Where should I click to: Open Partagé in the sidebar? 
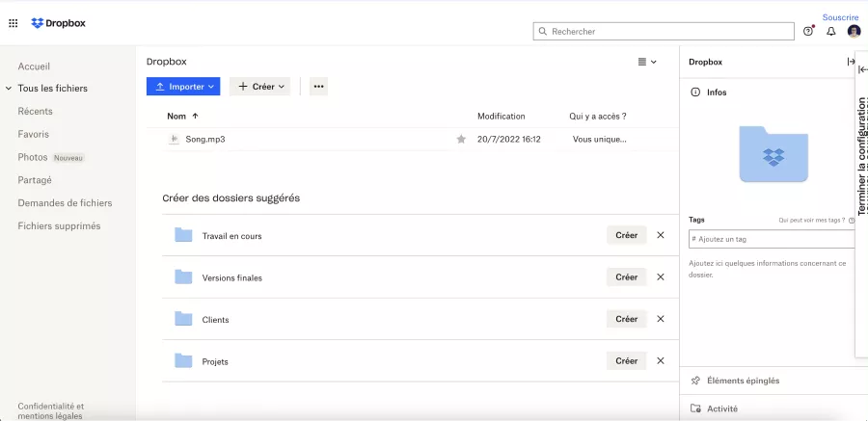coord(35,180)
